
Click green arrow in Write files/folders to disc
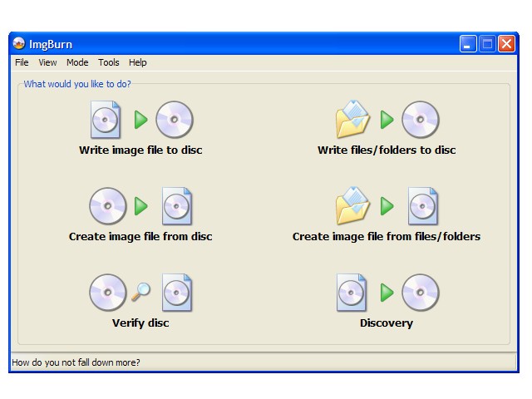point(387,120)
